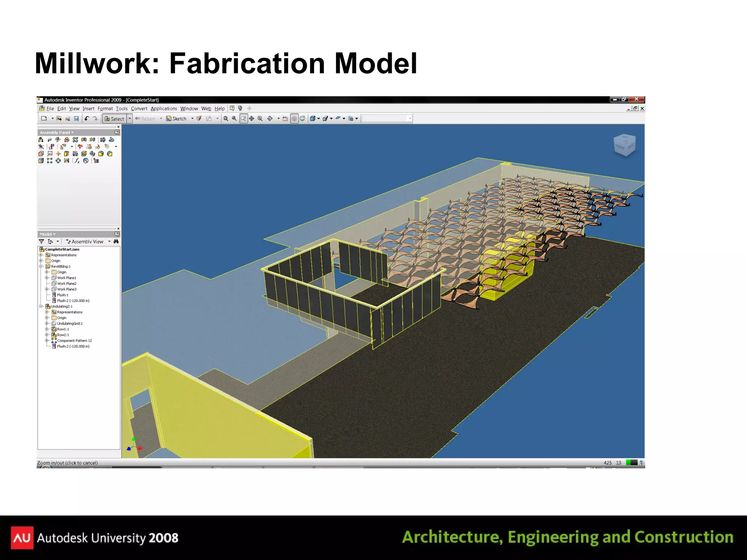Select the Rotate orbit tool
The image size is (747, 560).
pyautogui.click(x=270, y=118)
